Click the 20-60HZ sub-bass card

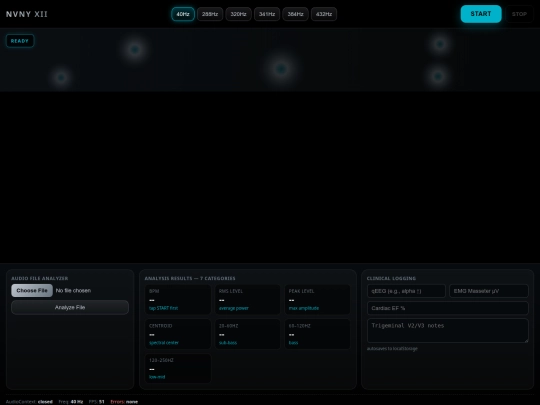pos(248,334)
